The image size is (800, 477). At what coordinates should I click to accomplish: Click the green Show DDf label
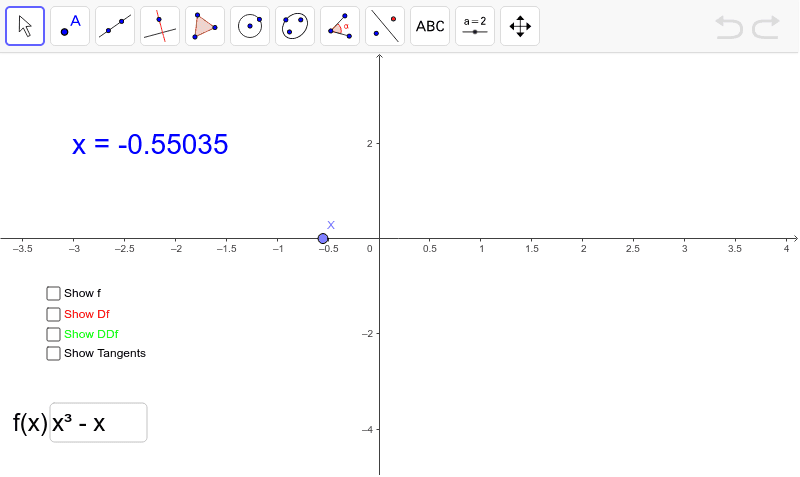(91, 334)
